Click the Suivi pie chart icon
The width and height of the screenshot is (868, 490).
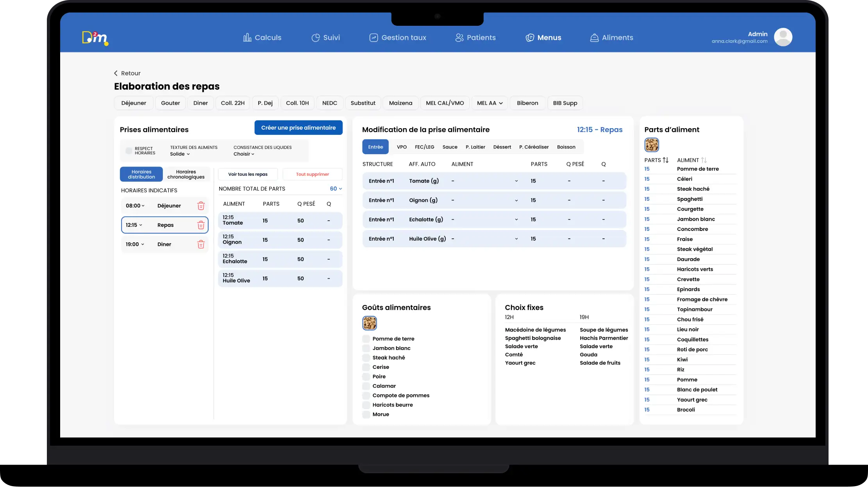[316, 38]
